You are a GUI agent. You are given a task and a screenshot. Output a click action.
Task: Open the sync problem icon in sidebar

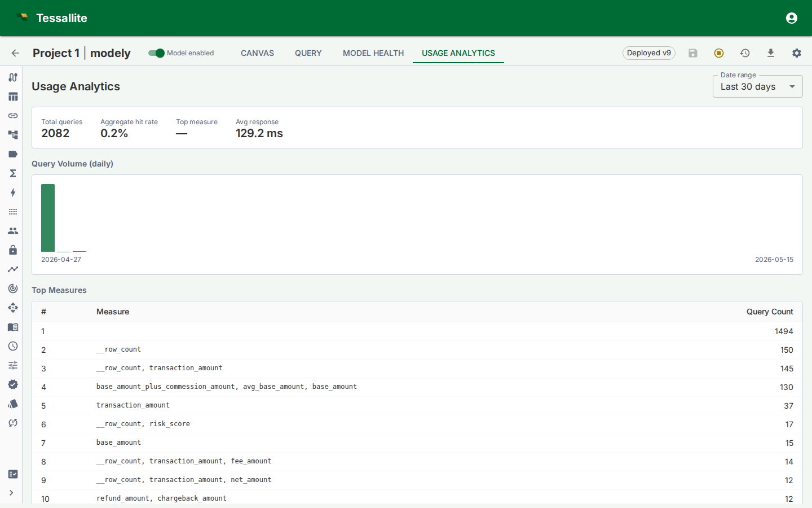(13, 423)
